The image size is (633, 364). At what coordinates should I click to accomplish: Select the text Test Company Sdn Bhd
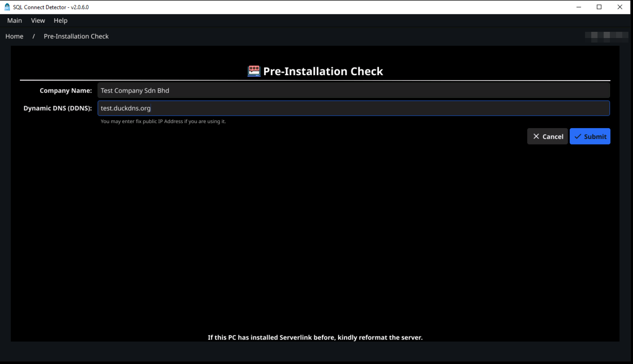tap(135, 90)
